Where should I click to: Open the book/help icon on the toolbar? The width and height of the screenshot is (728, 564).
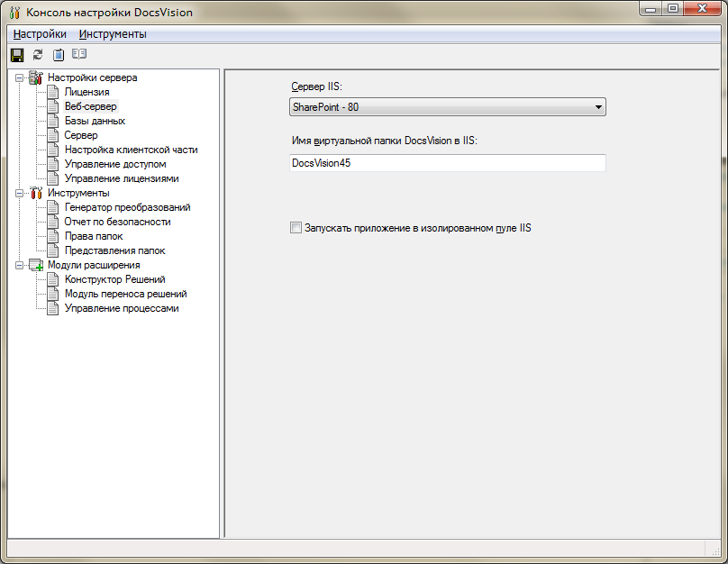pyautogui.click(x=79, y=54)
